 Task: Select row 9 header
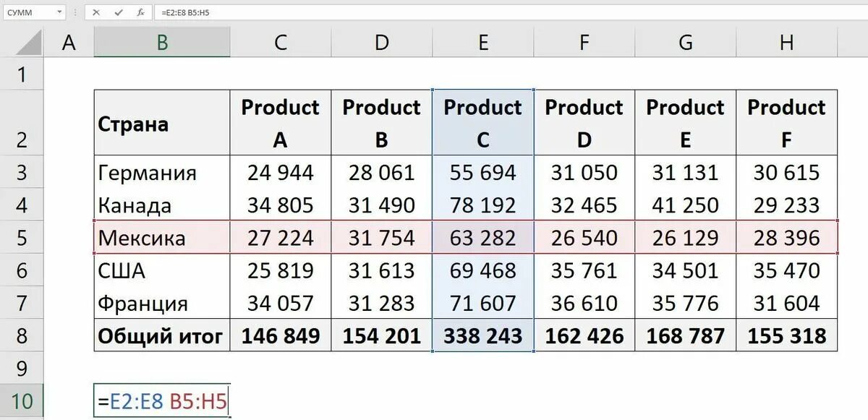tap(22, 368)
